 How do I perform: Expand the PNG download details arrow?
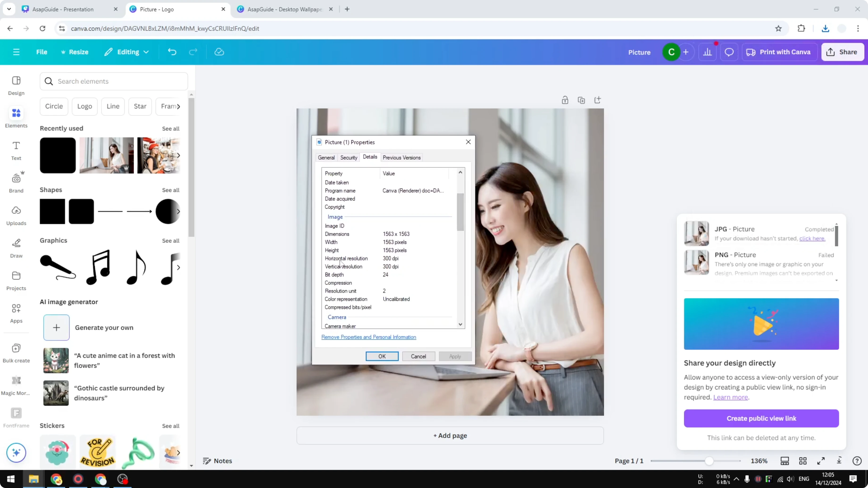click(837, 280)
